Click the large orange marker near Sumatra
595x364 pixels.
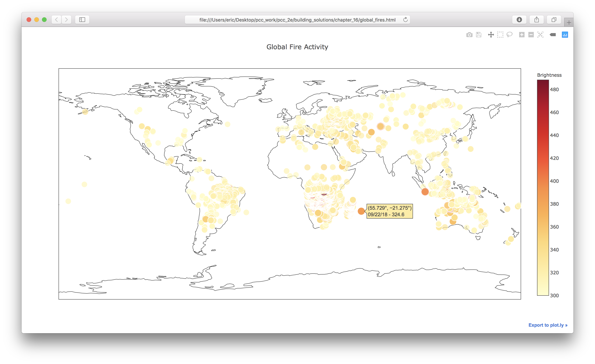tap(425, 192)
